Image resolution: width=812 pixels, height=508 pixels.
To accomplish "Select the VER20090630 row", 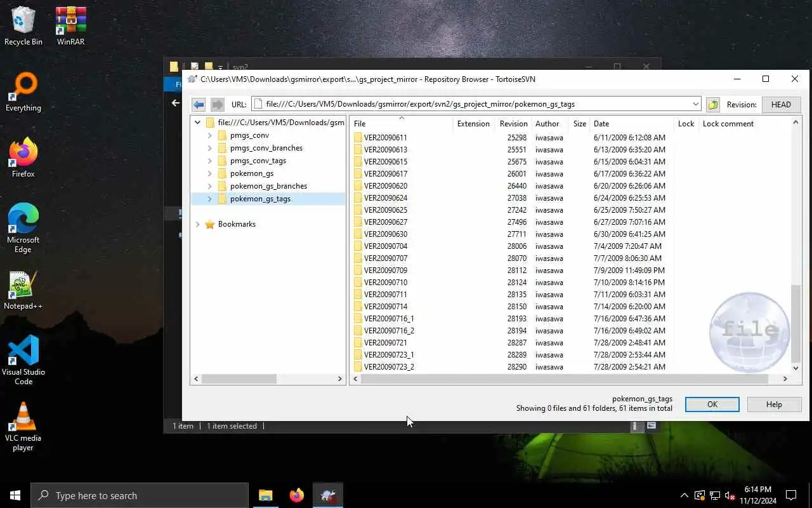I will 571,234.
